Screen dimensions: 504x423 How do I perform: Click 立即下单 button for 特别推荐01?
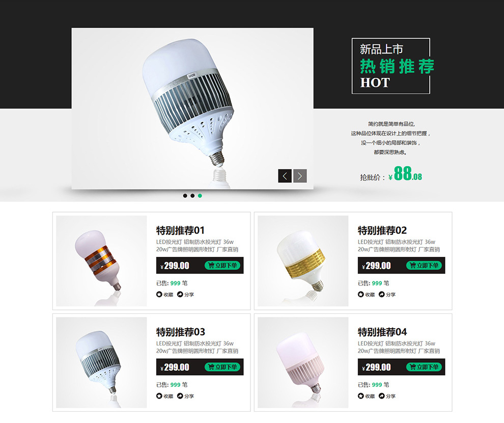(222, 266)
